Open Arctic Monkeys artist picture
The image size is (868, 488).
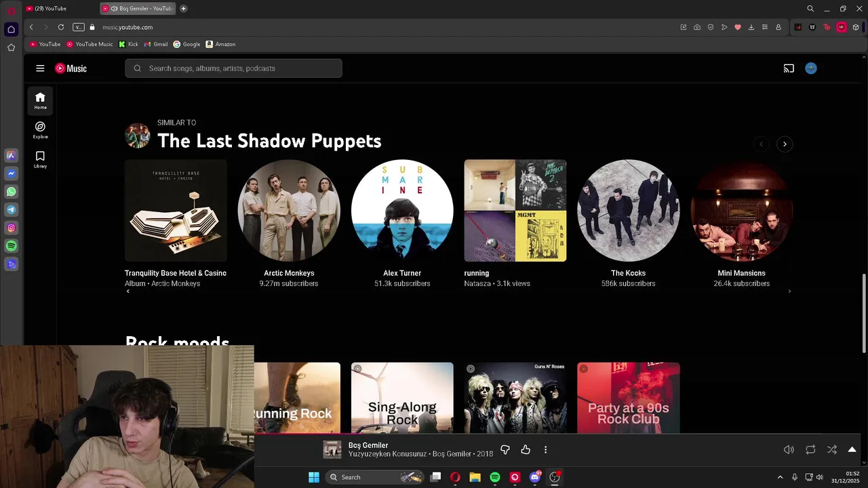pos(289,211)
